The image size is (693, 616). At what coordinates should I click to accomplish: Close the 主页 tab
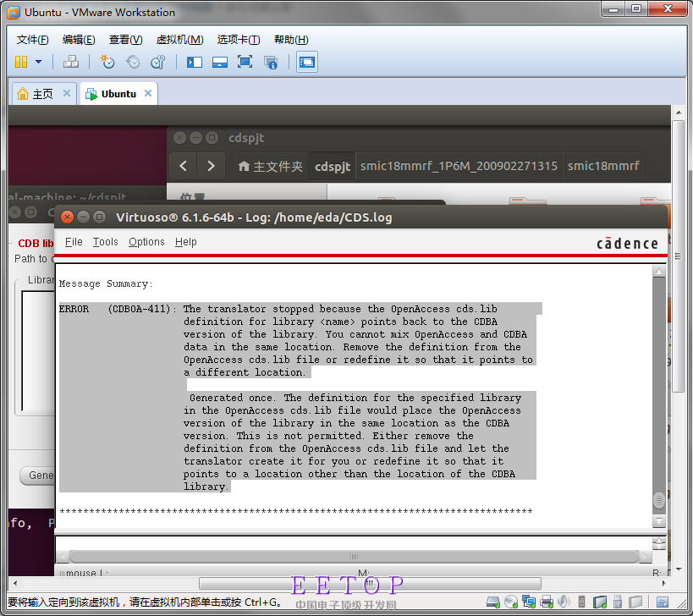(x=67, y=93)
